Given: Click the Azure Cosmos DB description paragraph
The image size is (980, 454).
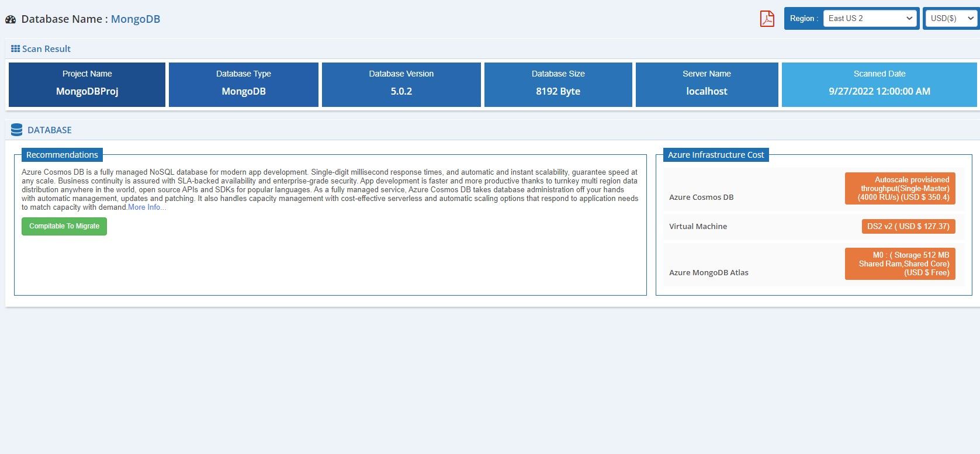Looking at the screenshot, I should [x=330, y=190].
